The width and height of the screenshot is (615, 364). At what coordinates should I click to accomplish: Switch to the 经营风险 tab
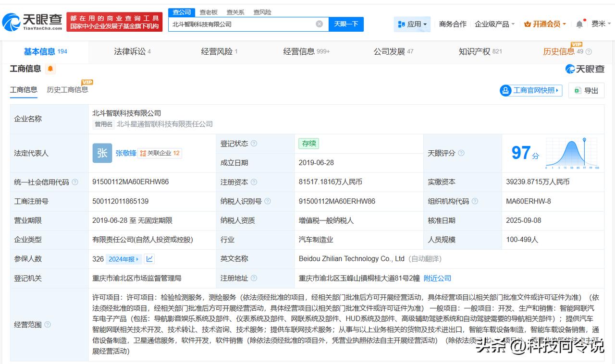219,51
